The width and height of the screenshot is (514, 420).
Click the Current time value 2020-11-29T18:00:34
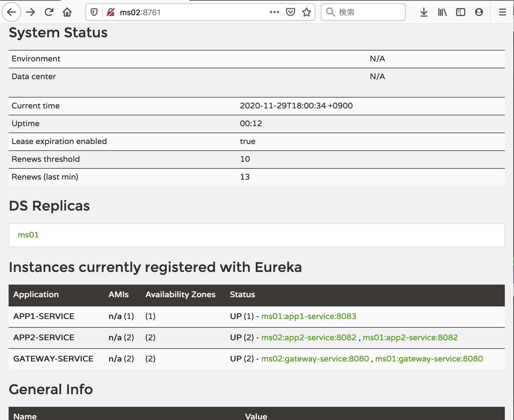pos(296,106)
